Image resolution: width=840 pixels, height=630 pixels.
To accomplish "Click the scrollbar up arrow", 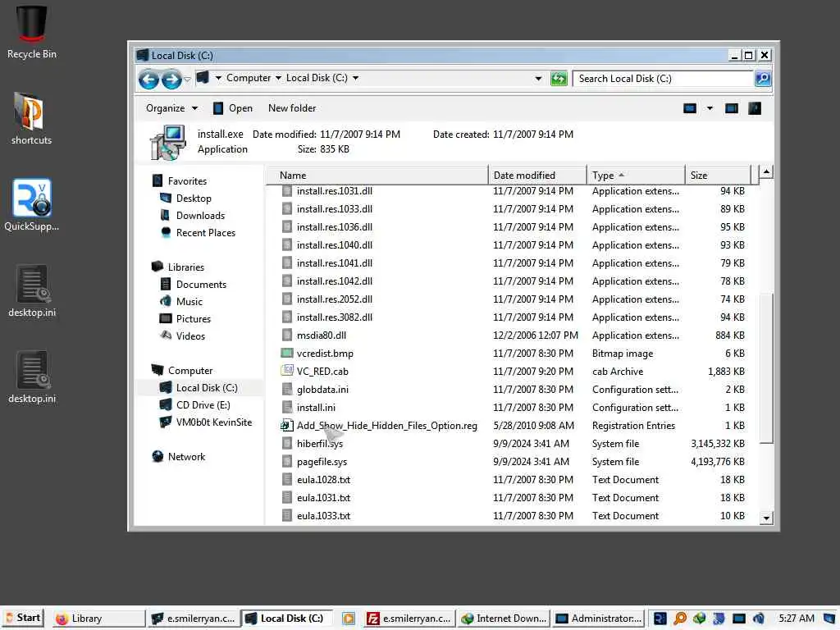I will 766,172.
